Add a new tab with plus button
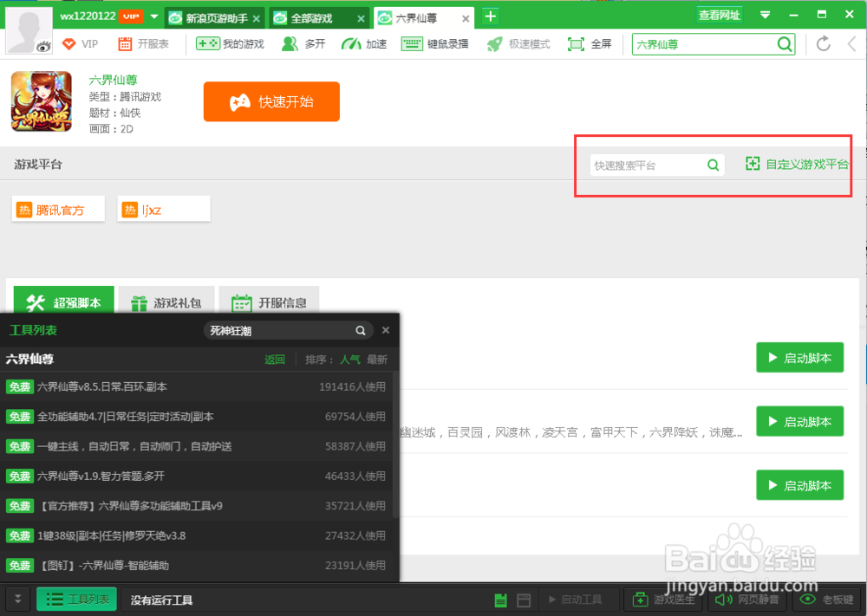The width and height of the screenshot is (867, 616). [491, 16]
